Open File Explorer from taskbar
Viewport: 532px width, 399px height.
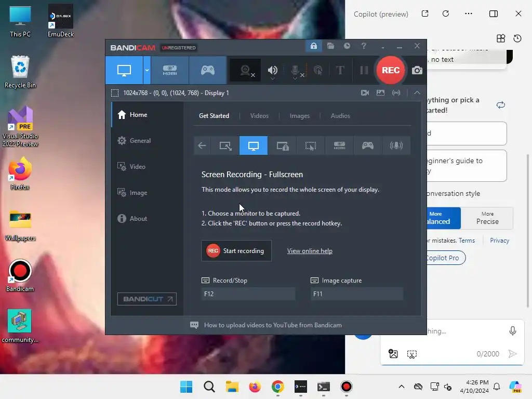[x=232, y=387]
